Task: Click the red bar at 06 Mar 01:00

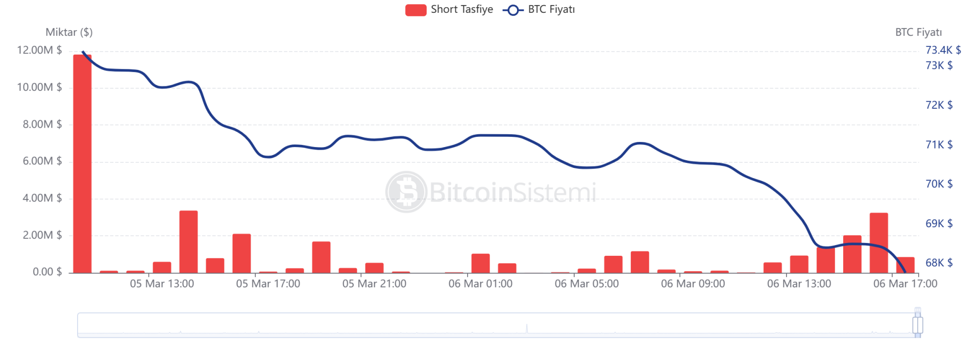Action: (480, 263)
